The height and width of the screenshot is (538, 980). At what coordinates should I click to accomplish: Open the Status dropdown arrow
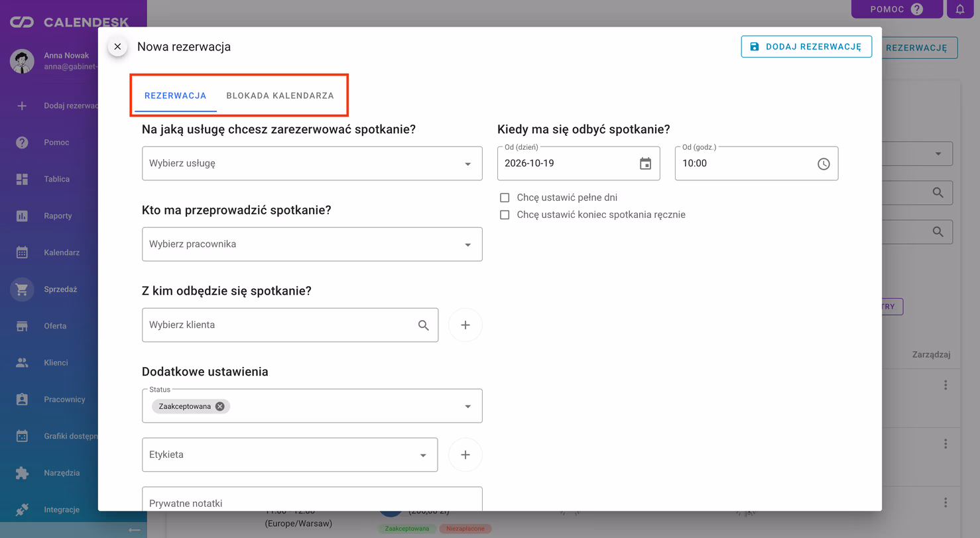coord(467,406)
